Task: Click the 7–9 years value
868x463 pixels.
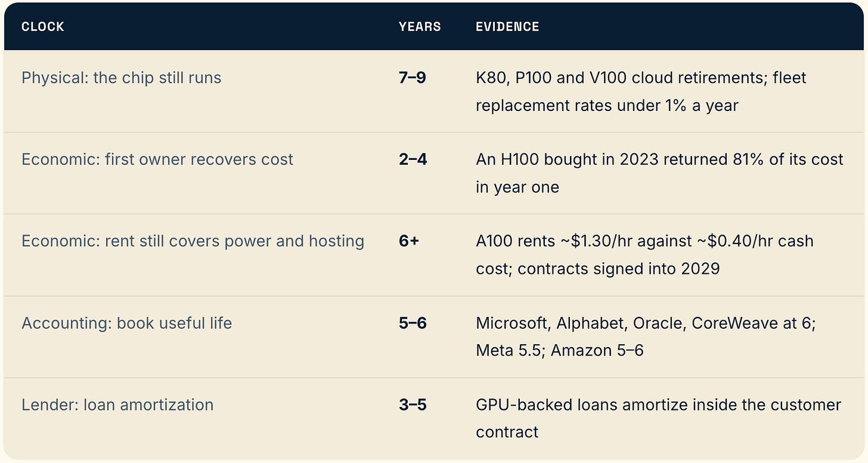Action: 413,78
